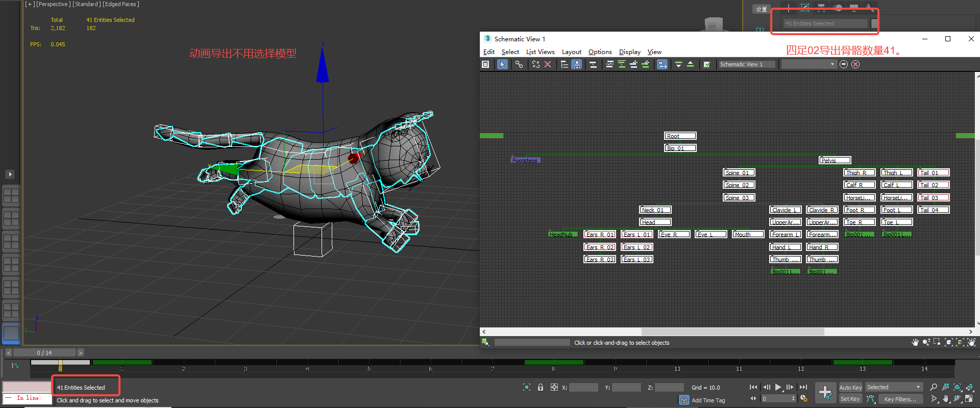Activate the Select tool in Schematic View
The image size is (980, 408).
(502, 64)
